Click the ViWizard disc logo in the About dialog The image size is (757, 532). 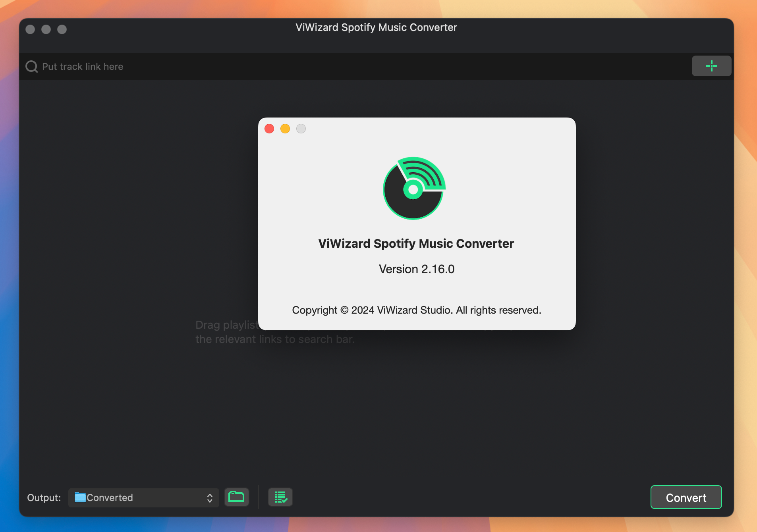pos(414,188)
